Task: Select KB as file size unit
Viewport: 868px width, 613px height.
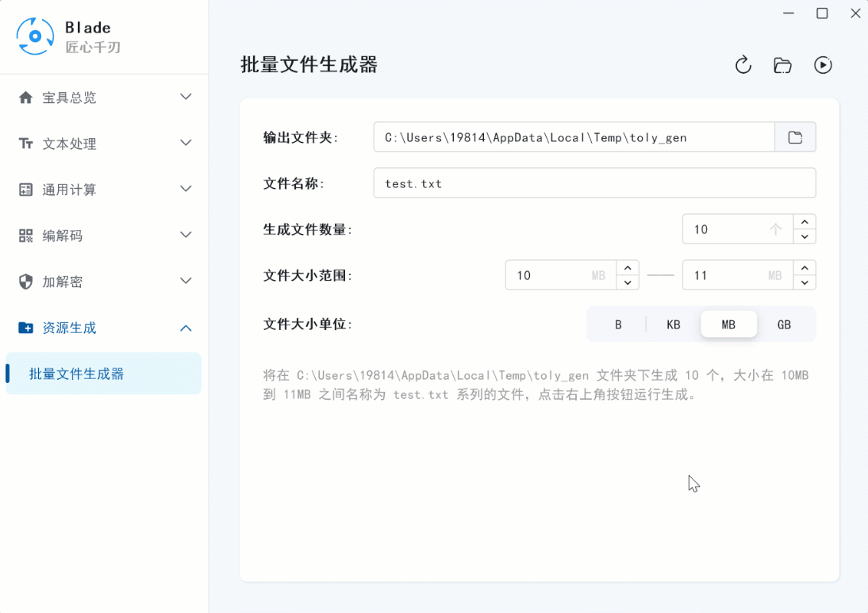Action: click(x=673, y=324)
